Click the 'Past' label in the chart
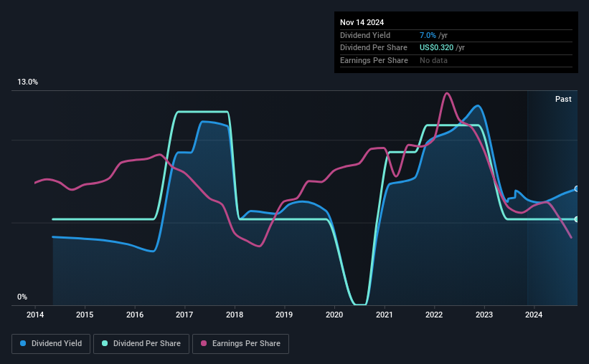Screen dimensions: 589x364 (563, 99)
